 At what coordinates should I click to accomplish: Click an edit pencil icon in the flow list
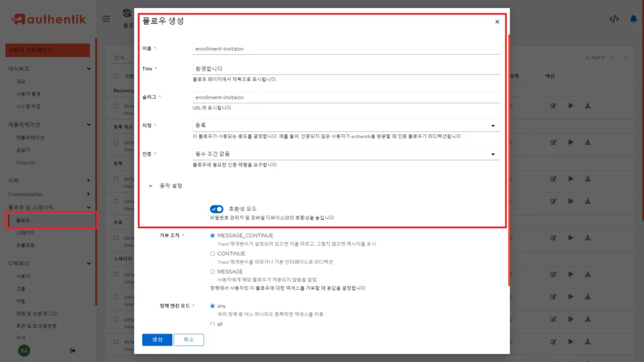(x=554, y=106)
